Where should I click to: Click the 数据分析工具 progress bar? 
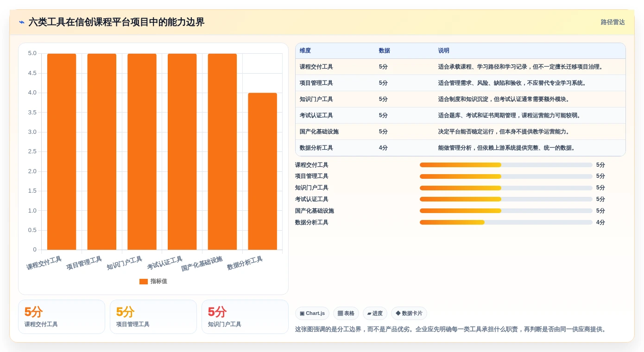point(506,222)
